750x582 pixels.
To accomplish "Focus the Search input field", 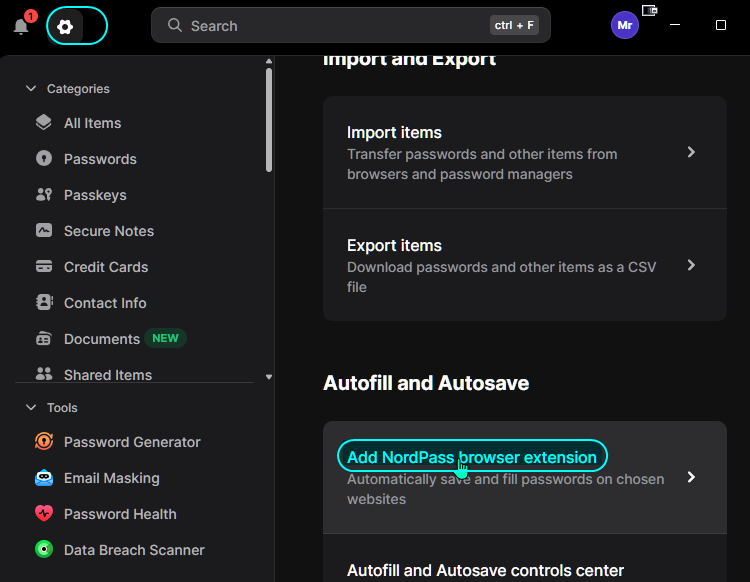I will tap(351, 25).
